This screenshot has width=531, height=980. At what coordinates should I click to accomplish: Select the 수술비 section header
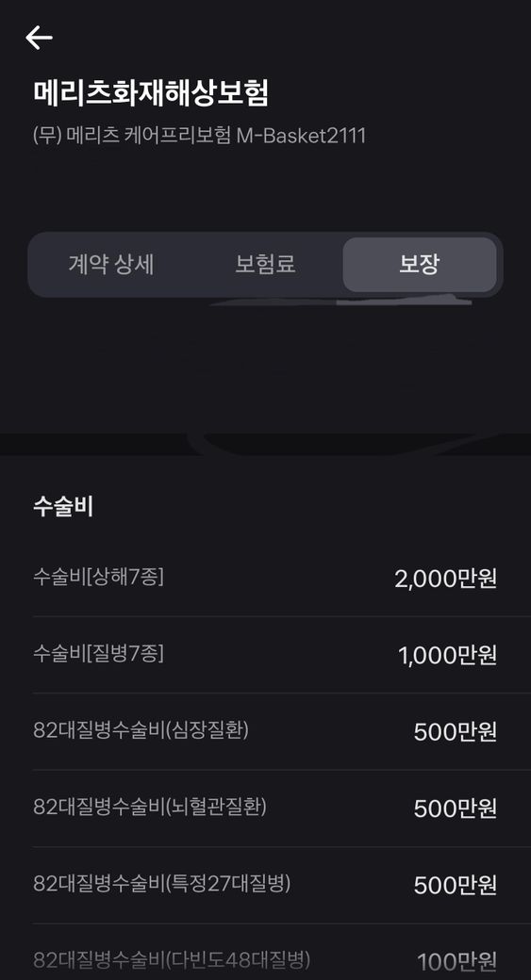63,506
